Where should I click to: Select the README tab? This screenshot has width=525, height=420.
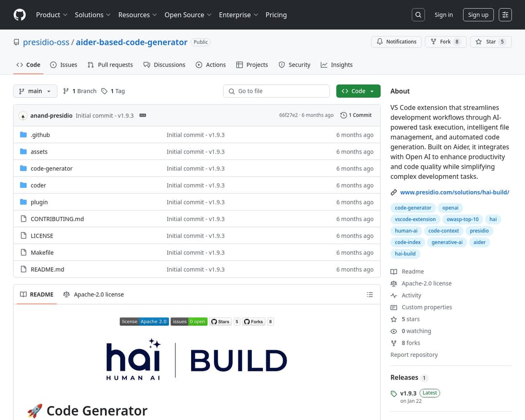pyautogui.click(x=36, y=295)
